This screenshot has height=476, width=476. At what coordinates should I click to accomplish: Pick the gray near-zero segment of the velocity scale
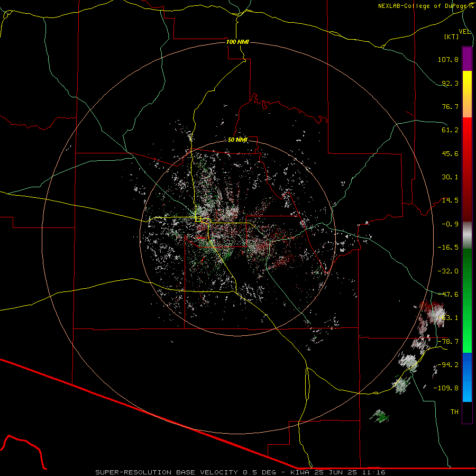point(467,235)
